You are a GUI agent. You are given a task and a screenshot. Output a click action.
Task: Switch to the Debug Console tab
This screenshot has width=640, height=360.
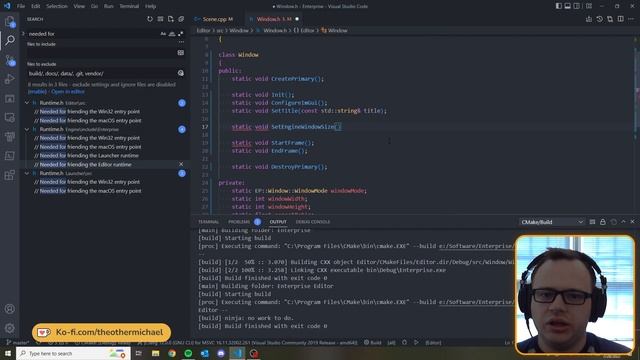coord(313,222)
